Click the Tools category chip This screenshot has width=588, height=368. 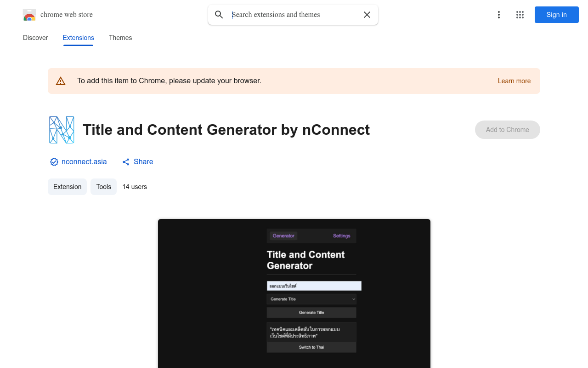[x=104, y=187]
